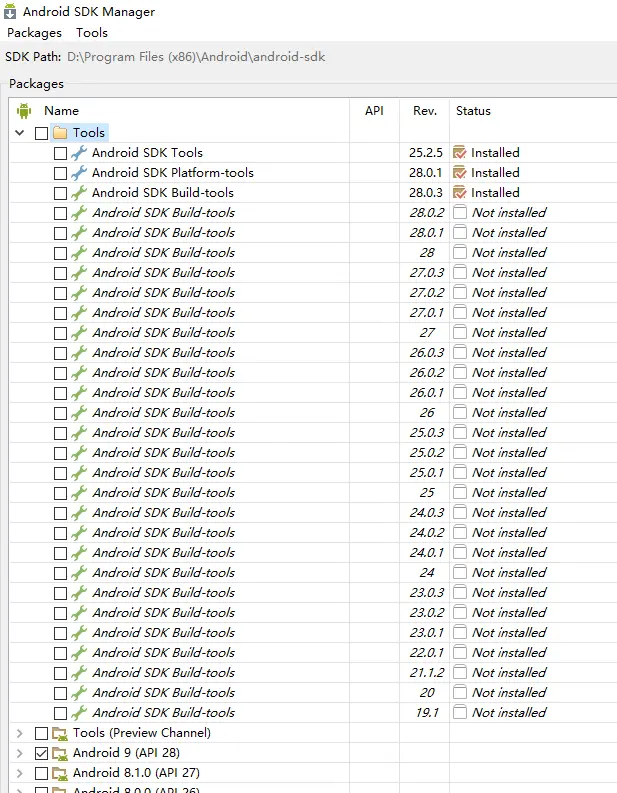Click not-installed status icon for rev 21.1.2
The image size is (617, 793).
click(x=460, y=672)
